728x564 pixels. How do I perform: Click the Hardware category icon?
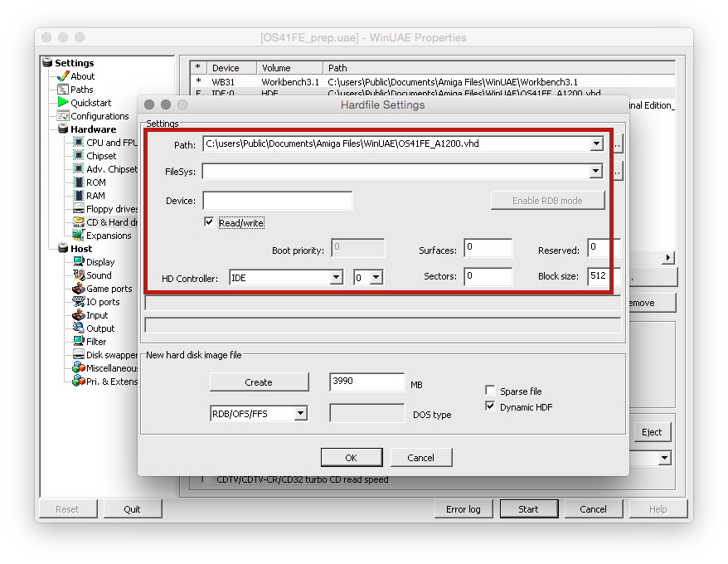point(63,129)
